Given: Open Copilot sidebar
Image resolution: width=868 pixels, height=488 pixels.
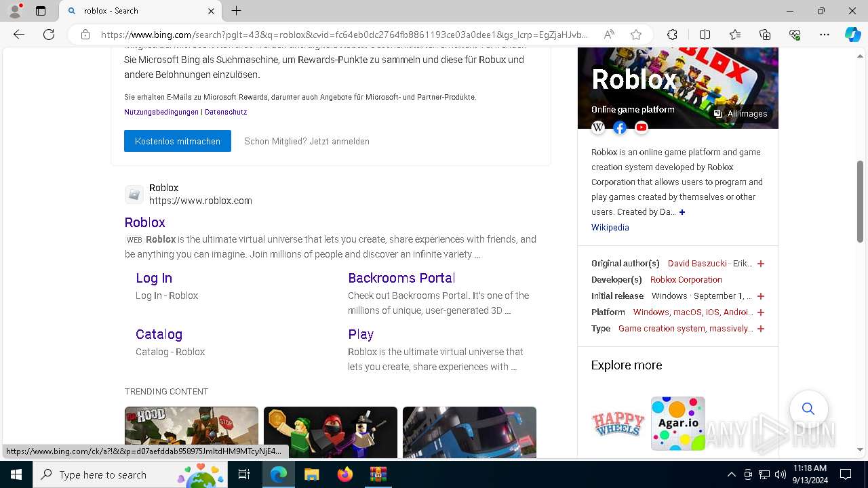Looking at the screenshot, I should 853,35.
